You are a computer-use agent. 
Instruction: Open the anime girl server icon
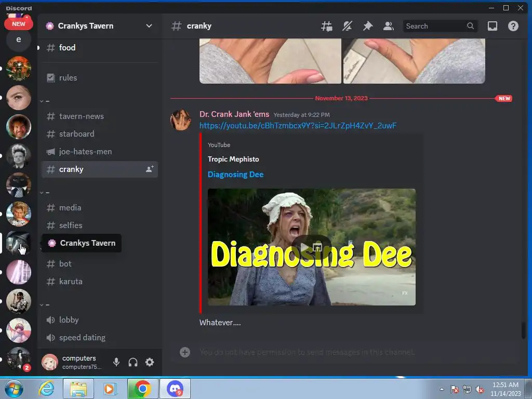19,330
